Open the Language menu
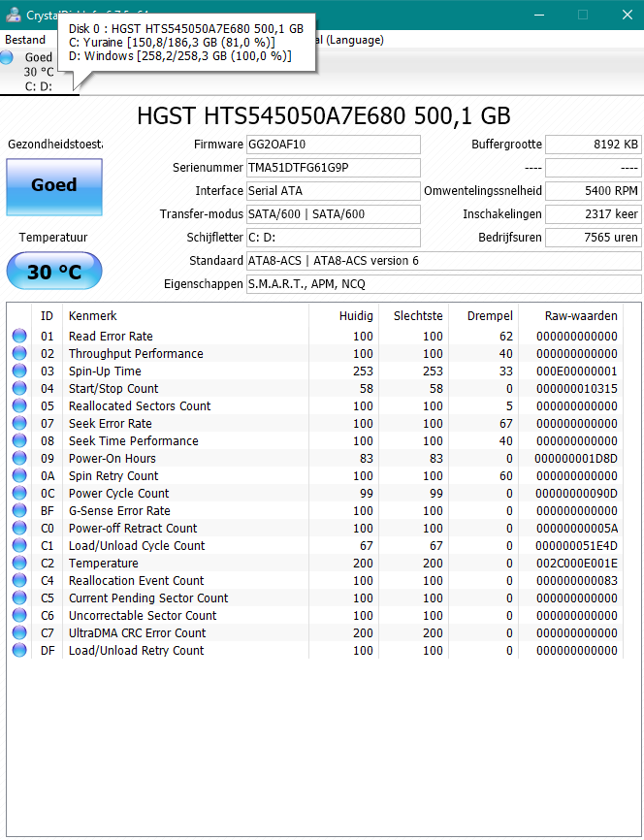 pyautogui.click(x=351, y=40)
